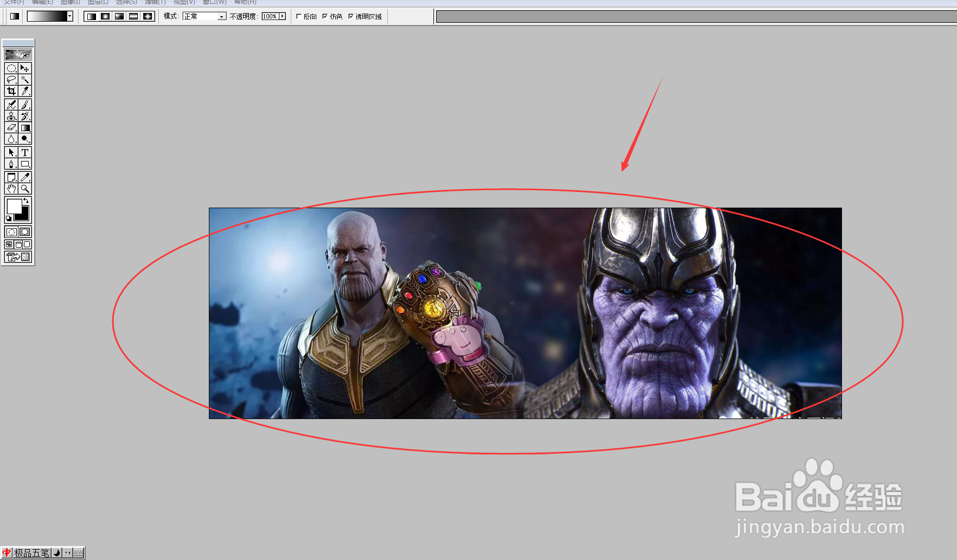Toggle Chinese punctuation IME button
Image resolution: width=957 pixels, height=560 pixels.
(67, 553)
